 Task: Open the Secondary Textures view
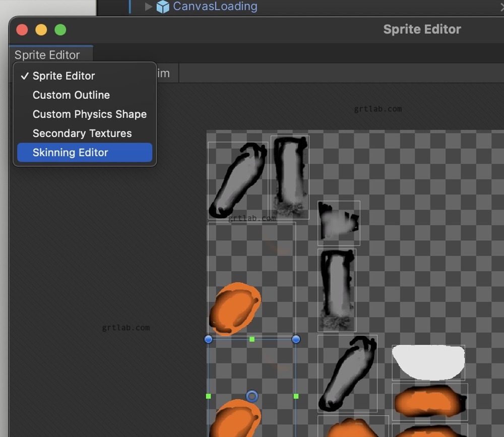pyautogui.click(x=82, y=133)
